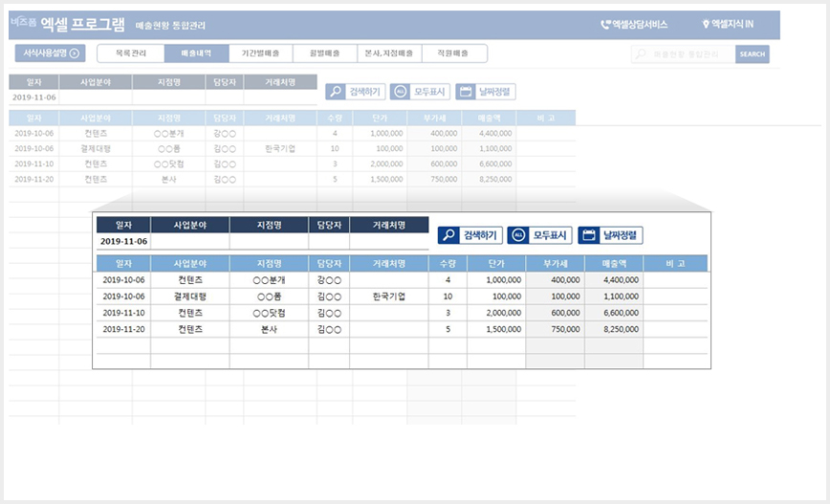
Task: Open the 목록관리 tab
Action: coord(131,54)
